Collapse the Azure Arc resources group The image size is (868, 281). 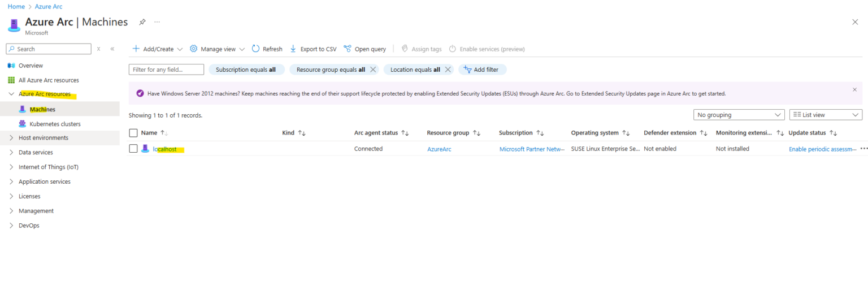[x=11, y=94]
